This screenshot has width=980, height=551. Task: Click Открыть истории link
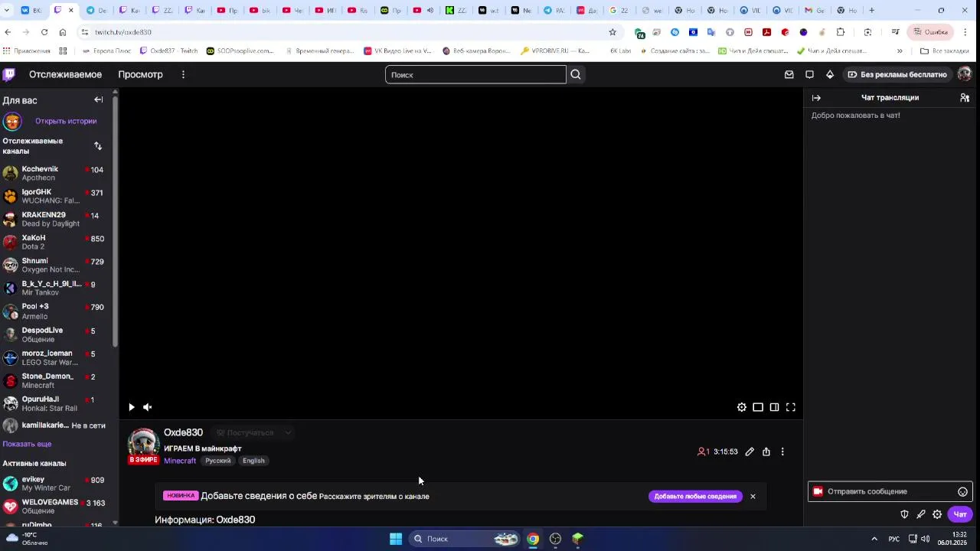point(66,121)
